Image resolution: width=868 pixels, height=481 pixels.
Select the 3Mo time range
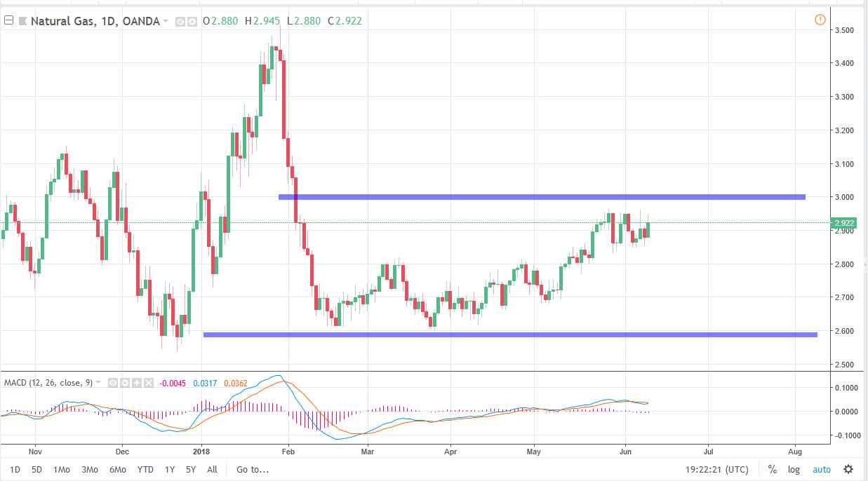[89, 469]
